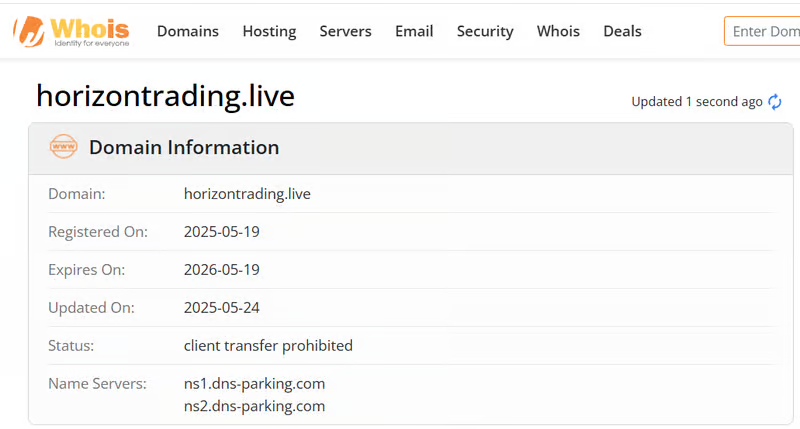Click the Expires On date 2026-05-19
Viewport: 800px width, 429px height.
point(221,270)
